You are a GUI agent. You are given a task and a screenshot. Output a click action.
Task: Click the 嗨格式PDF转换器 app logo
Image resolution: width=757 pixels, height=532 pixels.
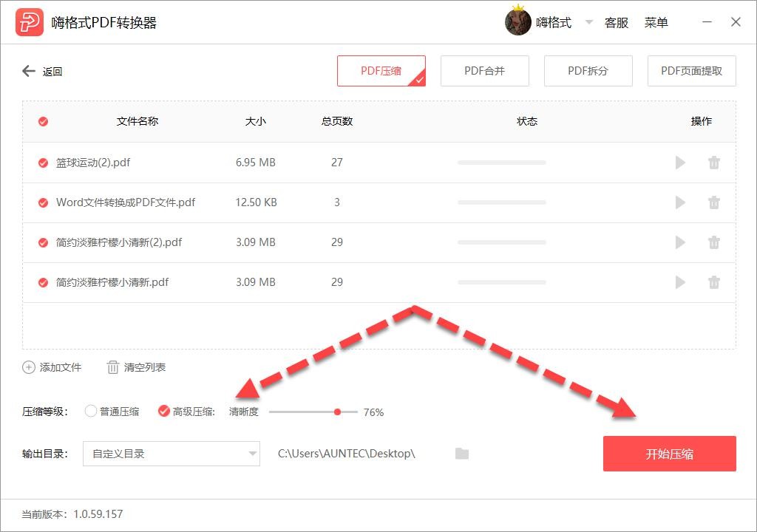29,22
